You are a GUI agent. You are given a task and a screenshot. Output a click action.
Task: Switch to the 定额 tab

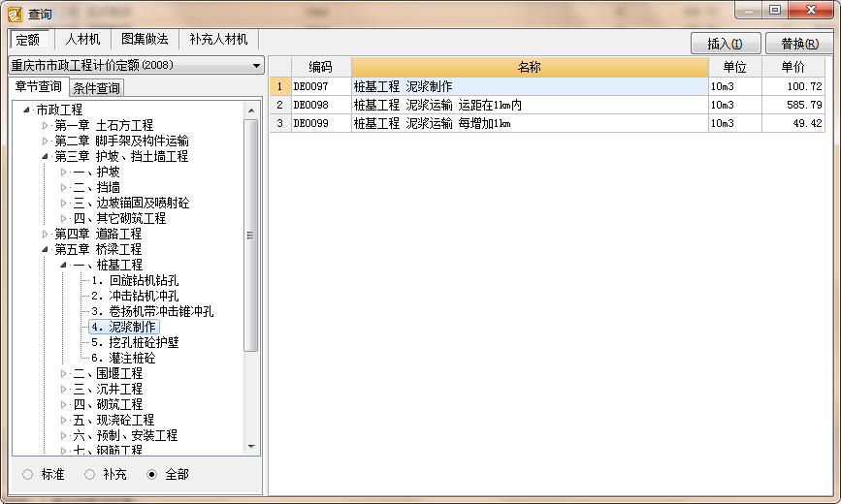click(28, 40)
